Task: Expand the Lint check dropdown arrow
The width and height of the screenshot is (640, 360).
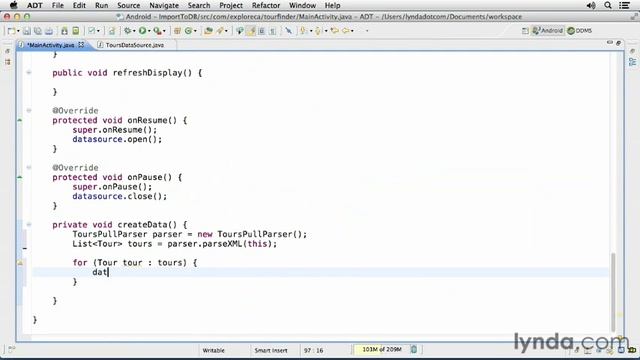Action: tap(98, 31)
